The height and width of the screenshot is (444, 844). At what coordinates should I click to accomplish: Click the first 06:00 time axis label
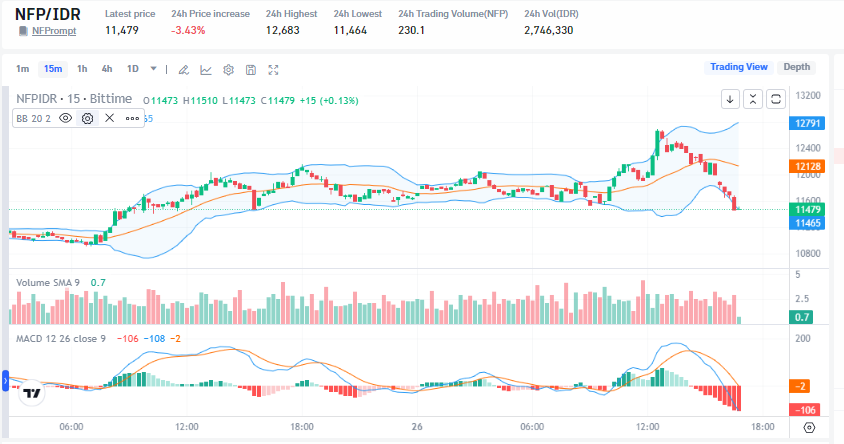[x=72, y=427]
